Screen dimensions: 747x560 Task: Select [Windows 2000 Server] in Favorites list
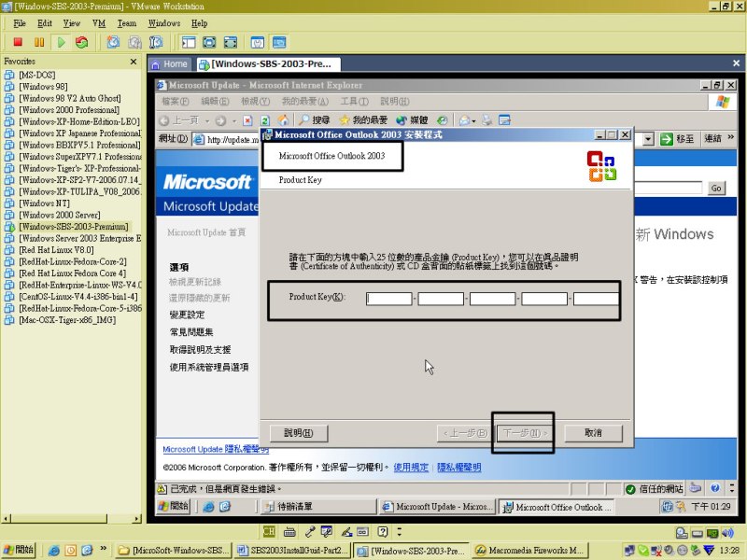pyautogui.click(x=60, y=215)
